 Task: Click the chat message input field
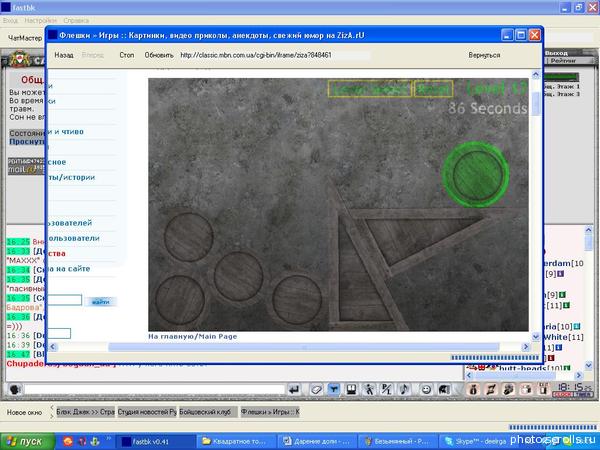pos(154,390)
